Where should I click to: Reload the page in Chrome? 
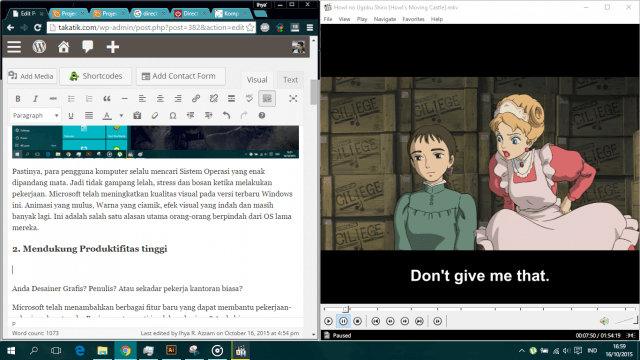[38, 27]
